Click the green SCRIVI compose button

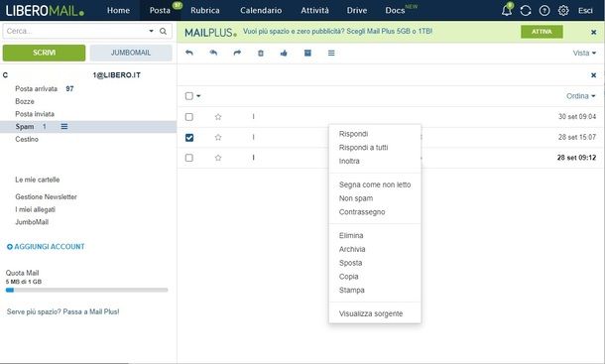click(44, 53)
